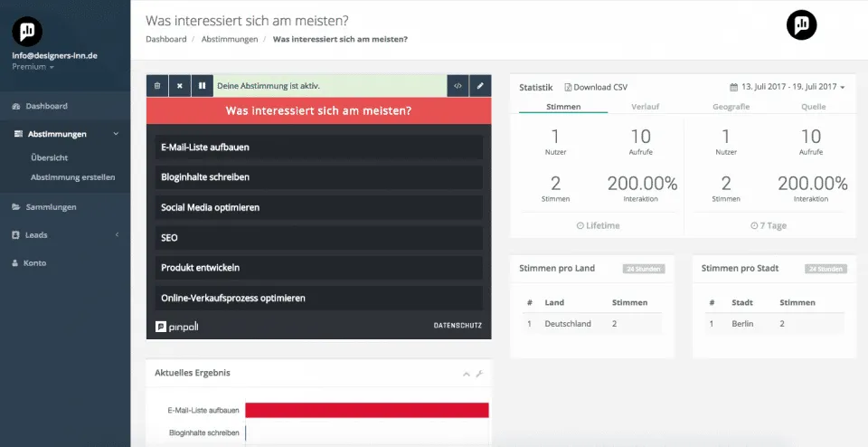Collapse the Aktuelles Ergebnis panel

click(467, 374)
